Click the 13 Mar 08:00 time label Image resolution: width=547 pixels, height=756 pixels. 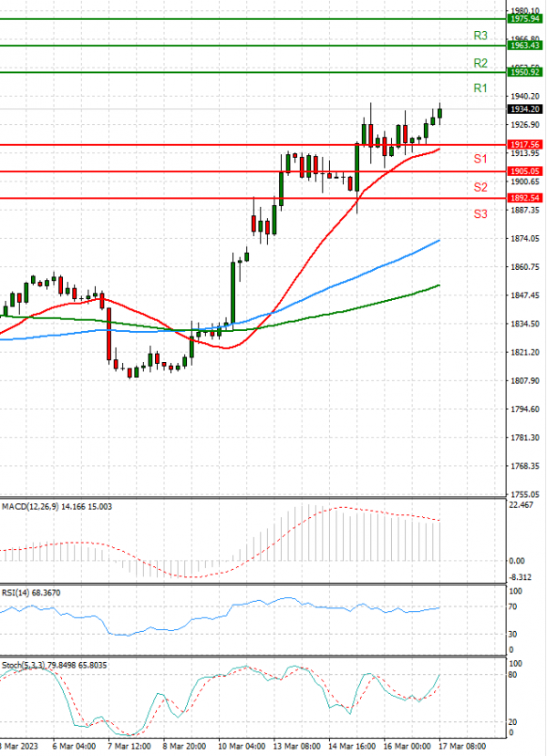point(297,746)
